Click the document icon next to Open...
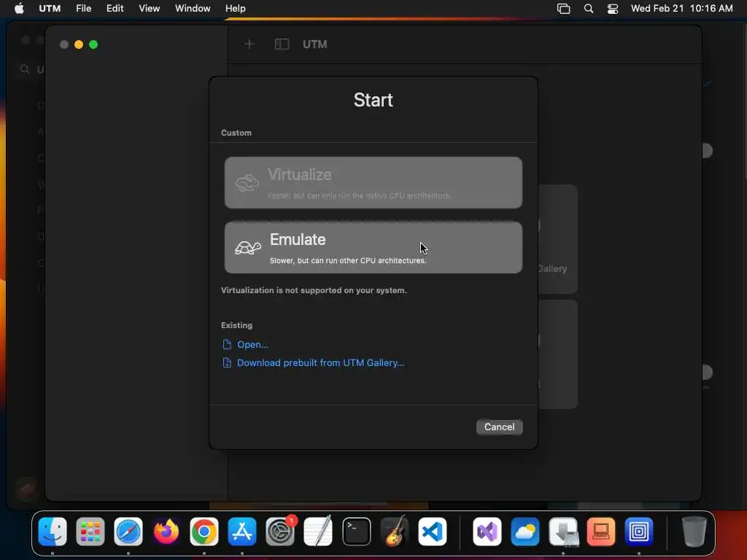The width and height of the screenshot is (747, 560). click(x=227, y=344)
